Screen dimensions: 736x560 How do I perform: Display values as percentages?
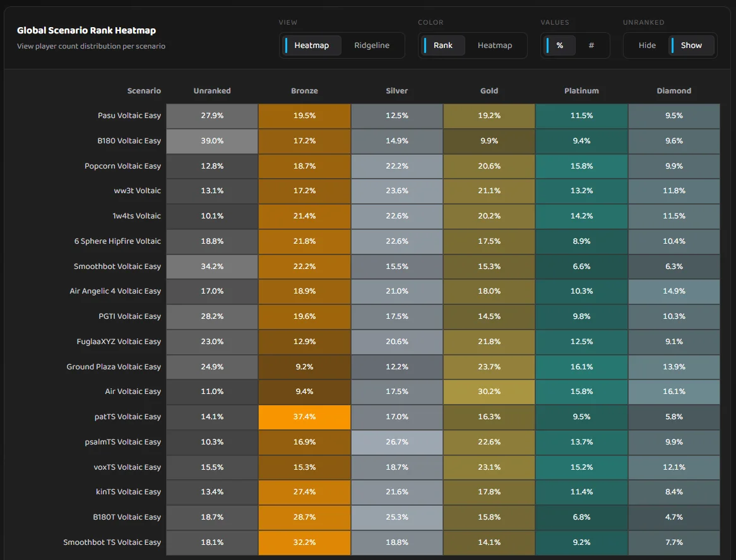click(559, 45)
